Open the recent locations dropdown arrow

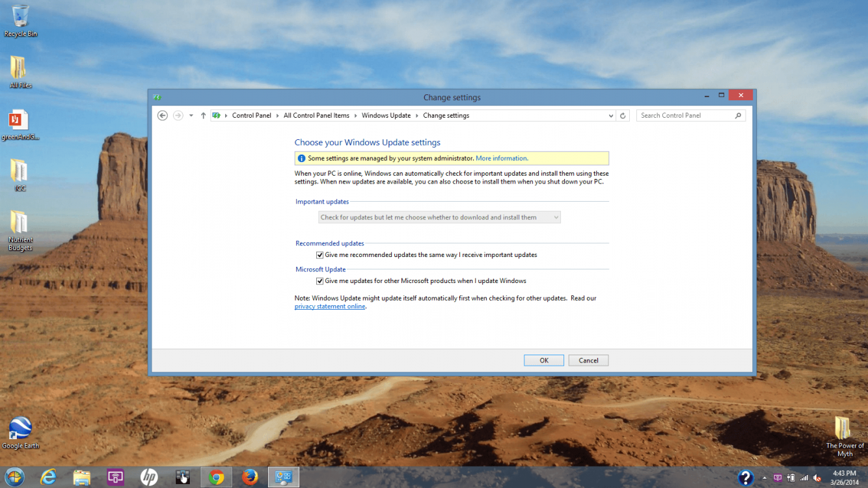[191, 116]
